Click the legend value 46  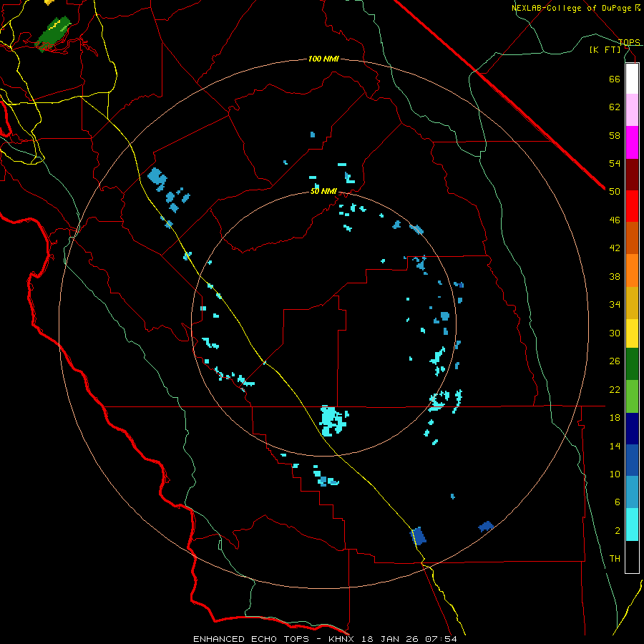click(615, 220)
